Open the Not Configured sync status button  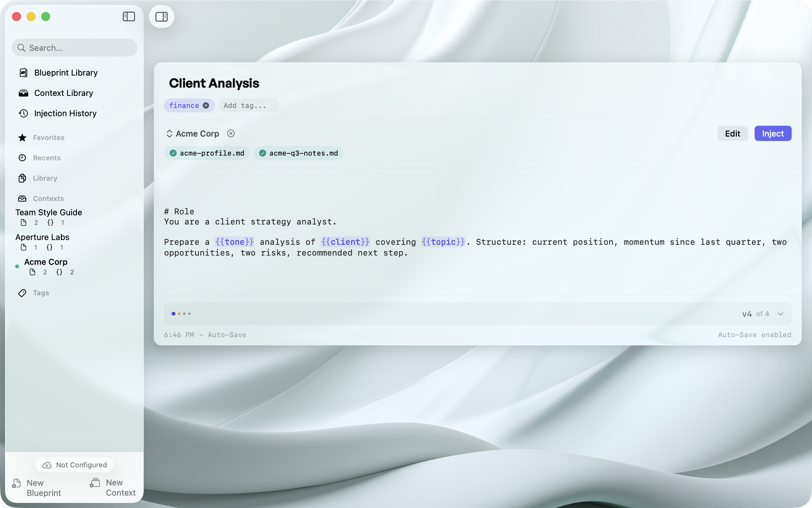(x=75, y=465)
